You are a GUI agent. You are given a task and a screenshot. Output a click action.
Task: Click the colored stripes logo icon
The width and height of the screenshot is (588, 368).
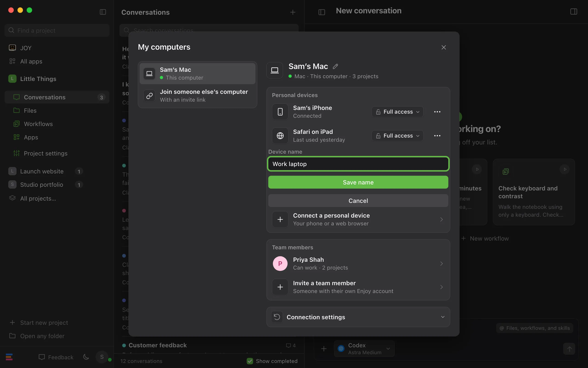click(9, 357)
